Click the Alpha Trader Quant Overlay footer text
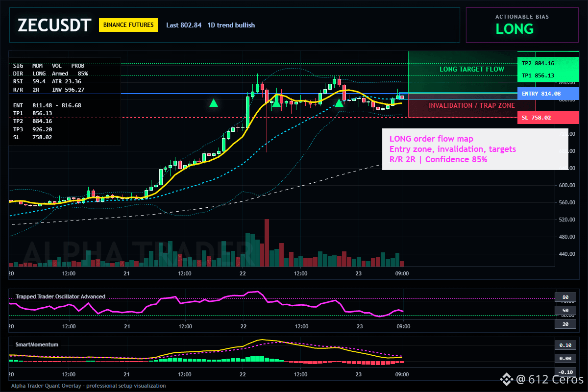588x392 pixels. pos(89,386)
